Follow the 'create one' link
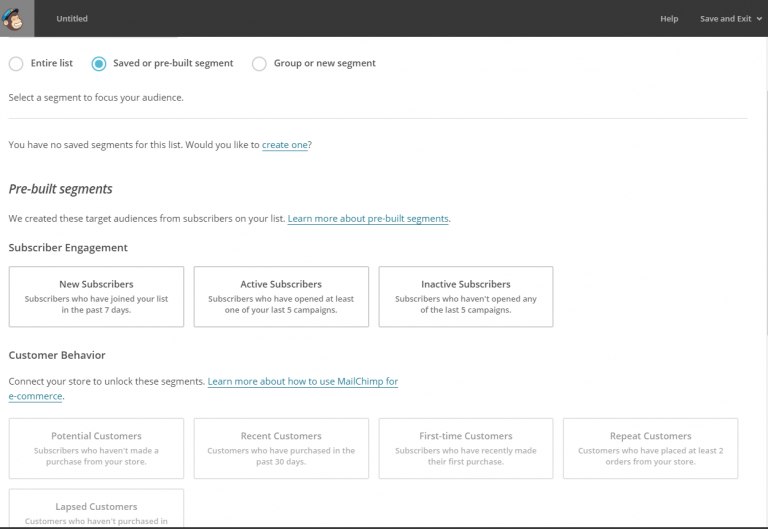The image size is (768, 529). tap(285, 145)
